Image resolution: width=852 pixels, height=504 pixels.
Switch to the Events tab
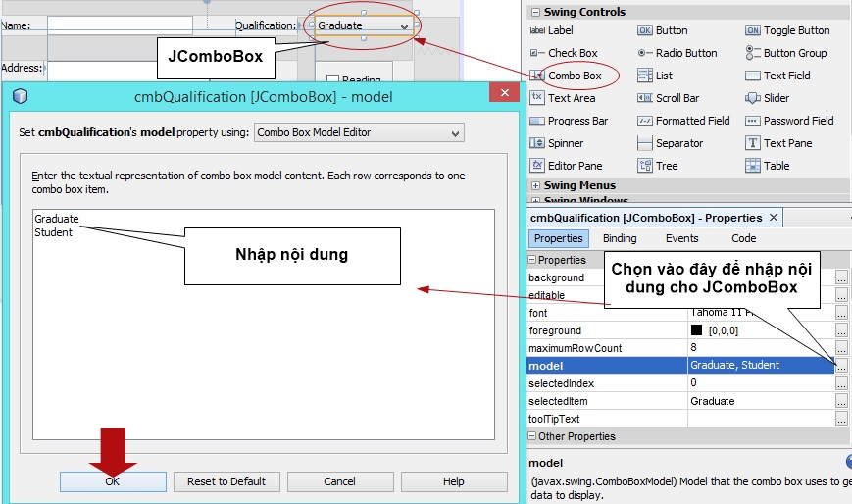681,238
